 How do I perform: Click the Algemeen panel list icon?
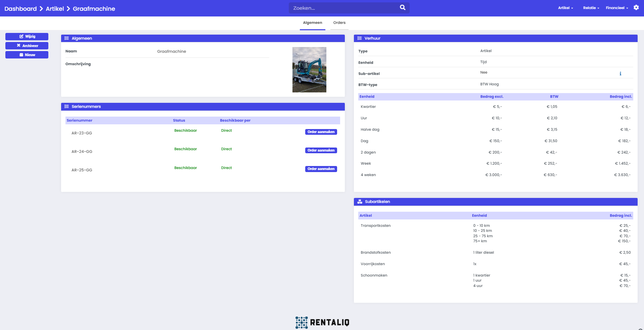pyautogui.click(x=66, y=38)
